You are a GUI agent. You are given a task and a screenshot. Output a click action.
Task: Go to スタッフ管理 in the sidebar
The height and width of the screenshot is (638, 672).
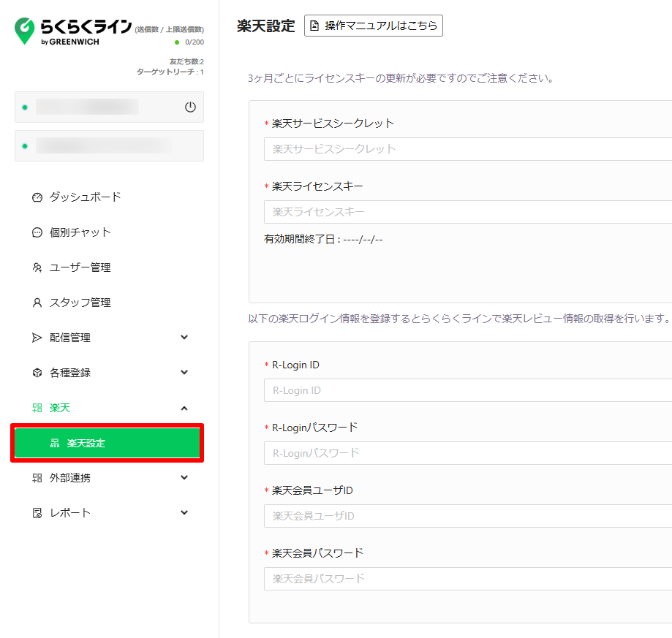(107, 303)
